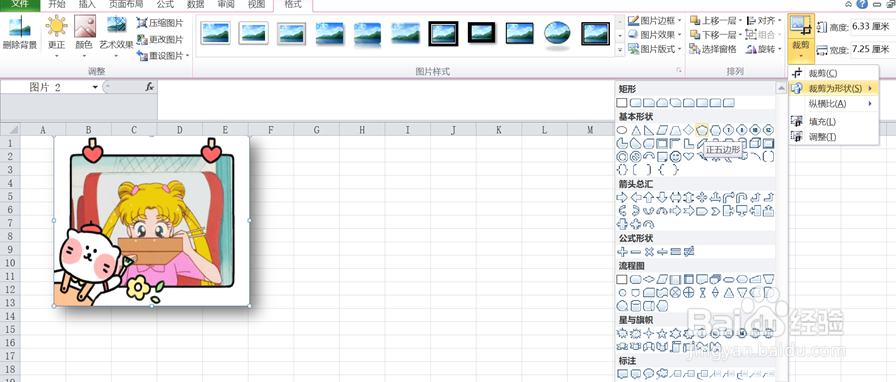Click the 高度 height input field
Image resolution: width=896 pixels, height=382 pixels.
click(873, 26)
